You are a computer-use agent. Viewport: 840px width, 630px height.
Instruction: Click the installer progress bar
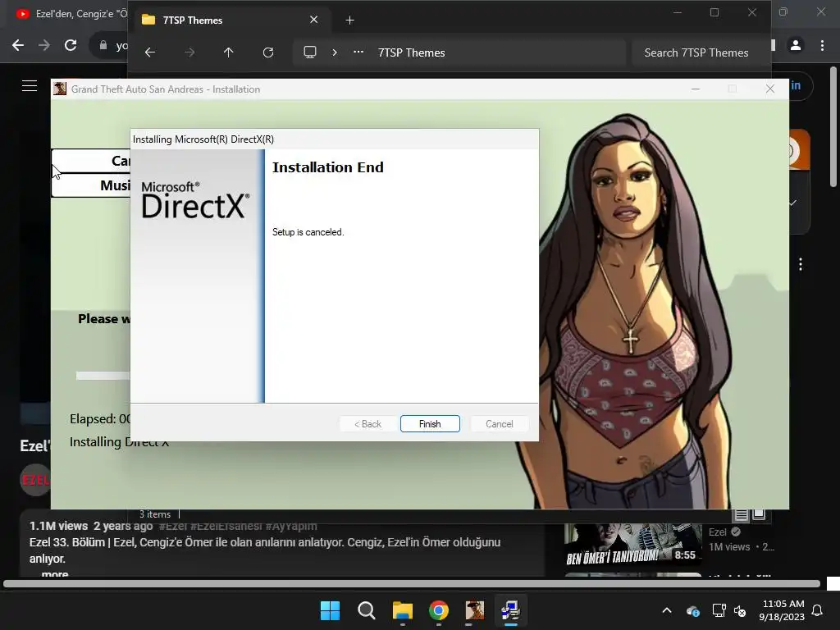[x=103, y=376]
